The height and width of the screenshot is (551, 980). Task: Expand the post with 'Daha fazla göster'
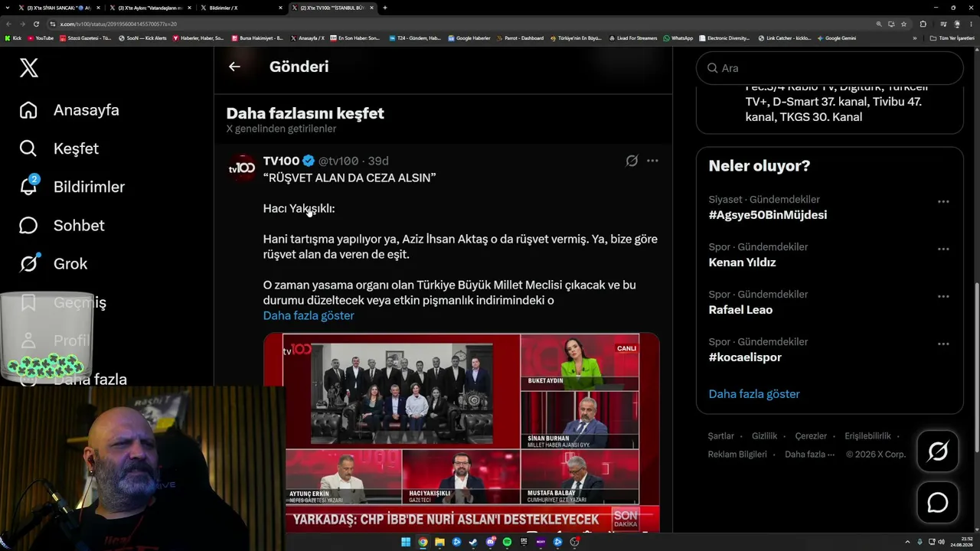pyautogui.click(x=309, y=315)
